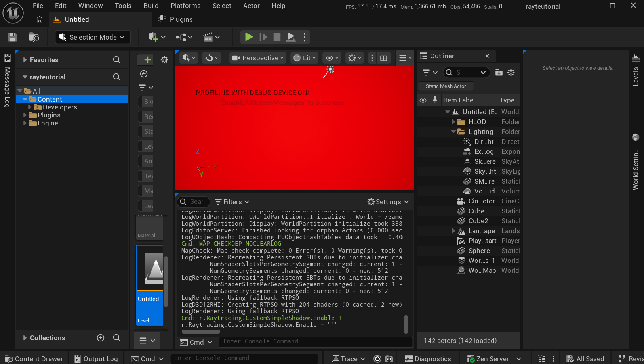The height and width of the screenshot is (364, 644).
Task: Open the Content Drawer button
Action: 34,358
